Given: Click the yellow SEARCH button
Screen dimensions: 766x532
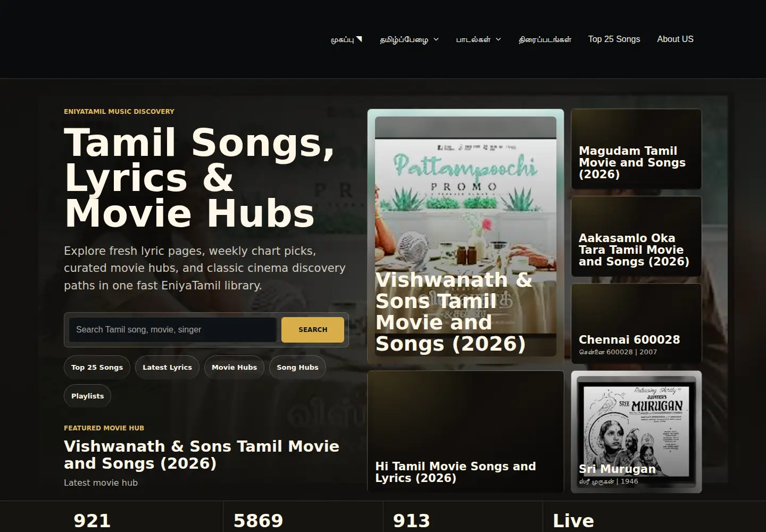Looking at the screenshot, I should point(313,330).
